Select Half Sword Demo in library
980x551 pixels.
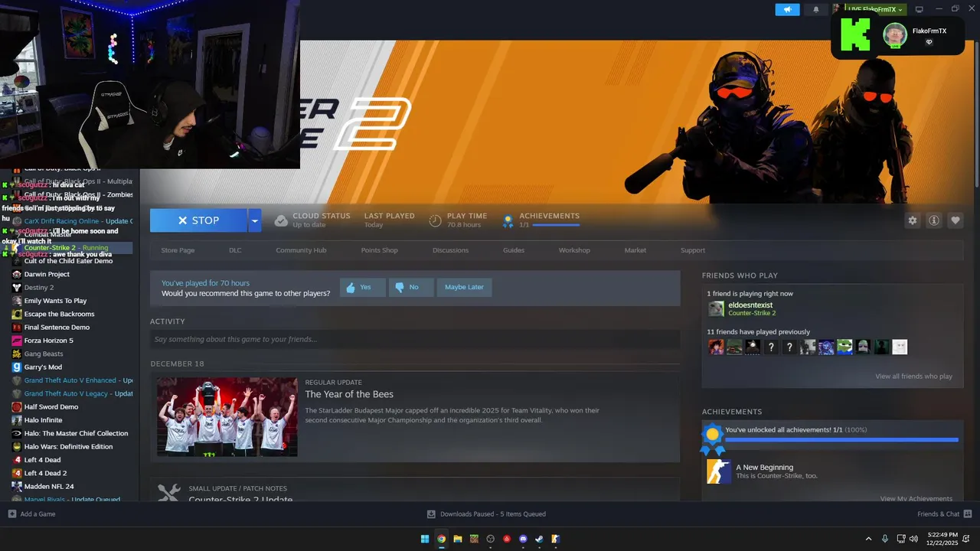(51, 406)
